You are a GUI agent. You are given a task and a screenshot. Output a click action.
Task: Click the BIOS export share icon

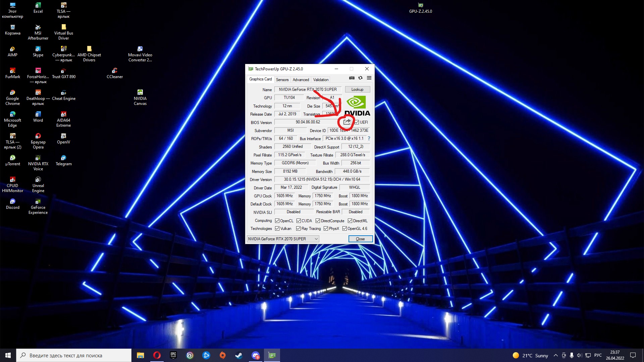[347, 122]
